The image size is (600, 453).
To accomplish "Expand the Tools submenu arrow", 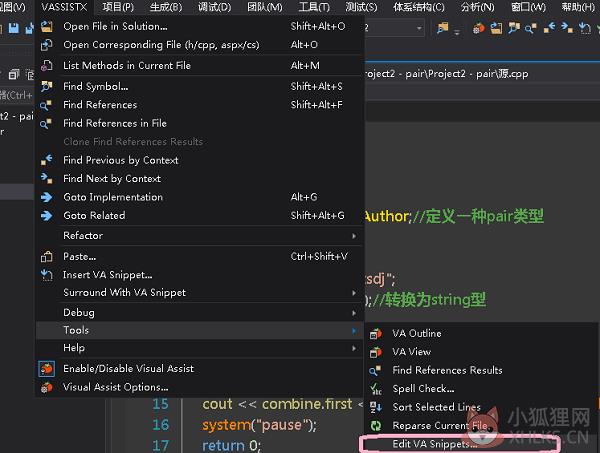I will pos(354,331).
